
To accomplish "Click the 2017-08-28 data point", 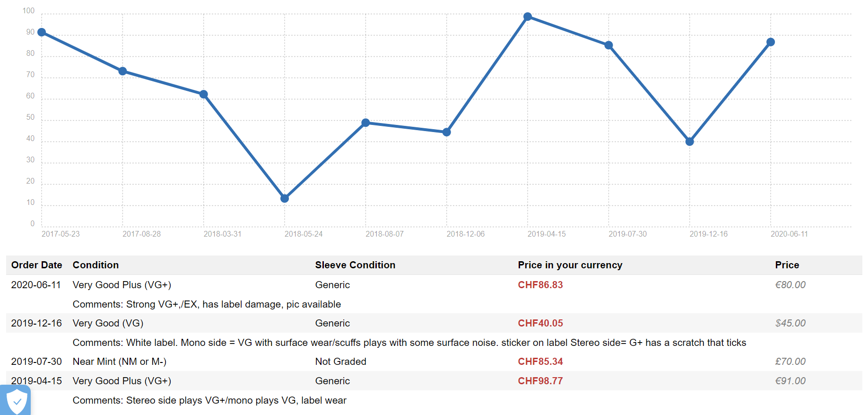I will (122, 71).
